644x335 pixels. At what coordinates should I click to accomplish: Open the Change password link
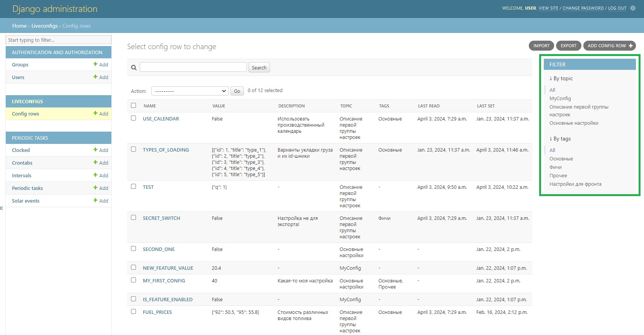pos(583,8)
